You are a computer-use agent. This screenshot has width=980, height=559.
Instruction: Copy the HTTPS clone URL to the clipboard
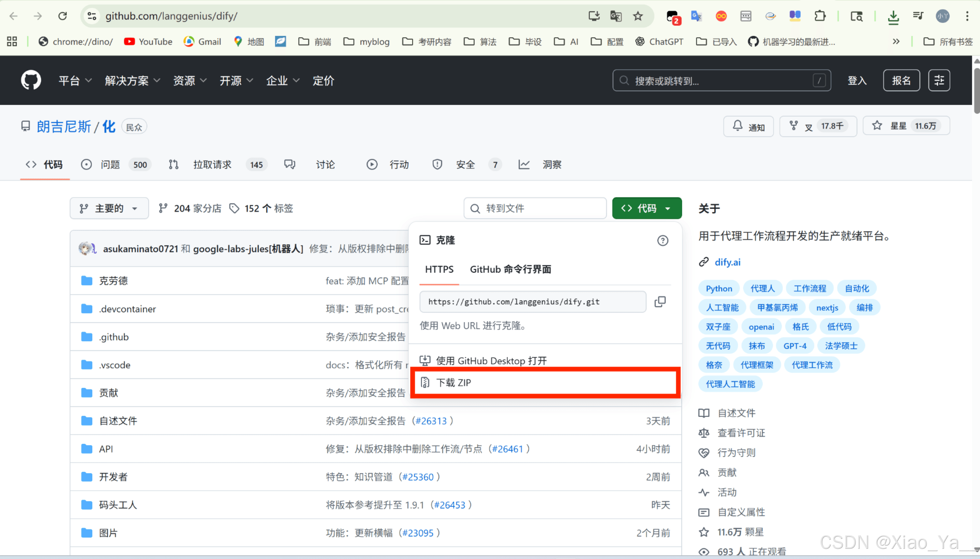(659, 302)
